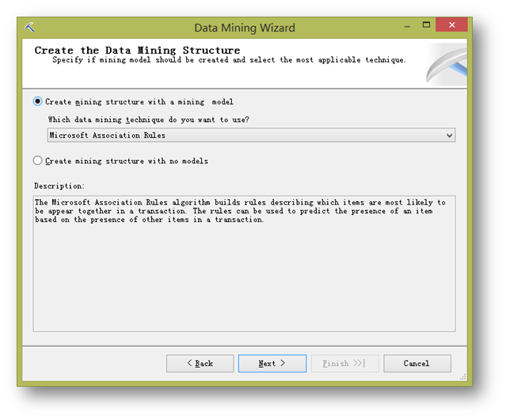Viewport: 506px width, 420px height.
Task: Minimize the Data Mining Wizard window
Action: tap(407, 25)
